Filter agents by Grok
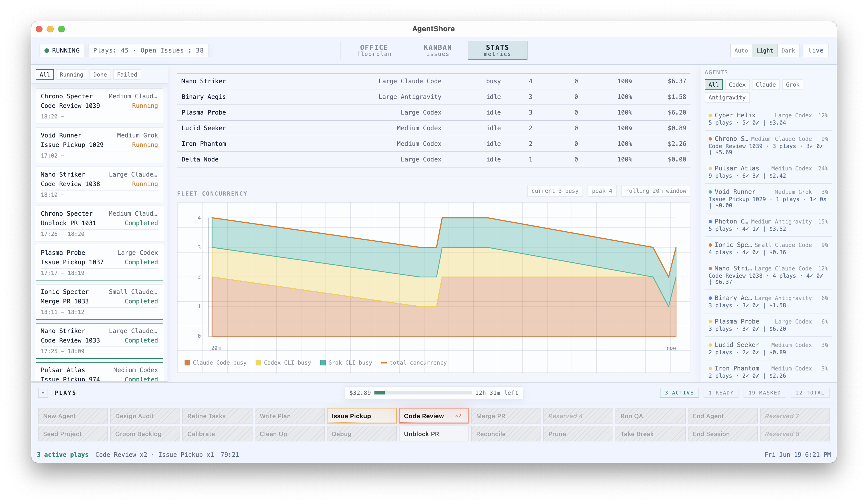Image resolution: width=868 pixels, height=504 pixels. [792, 85]
